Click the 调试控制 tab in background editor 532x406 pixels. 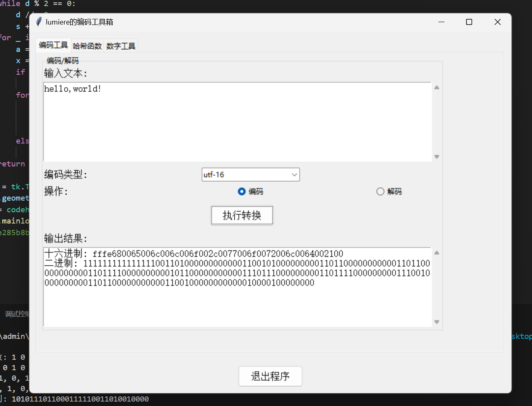(x=17, y=314)
